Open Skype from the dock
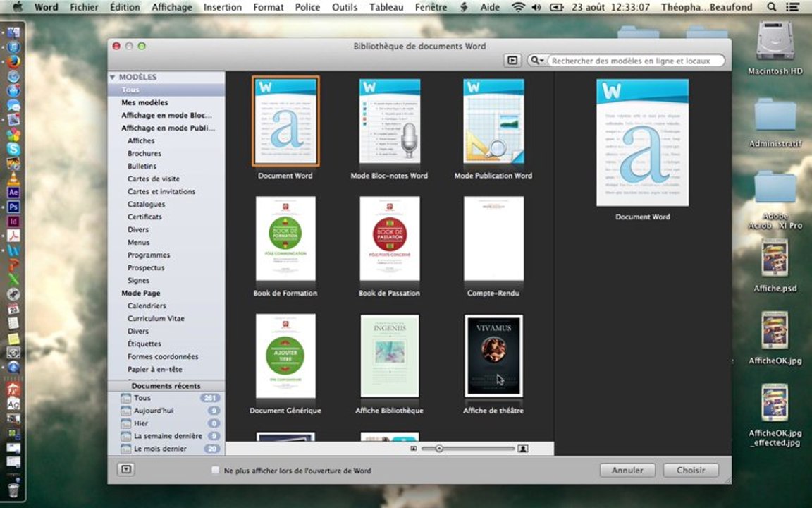Viewport: 812px width, 508px height. click(13, 149)
